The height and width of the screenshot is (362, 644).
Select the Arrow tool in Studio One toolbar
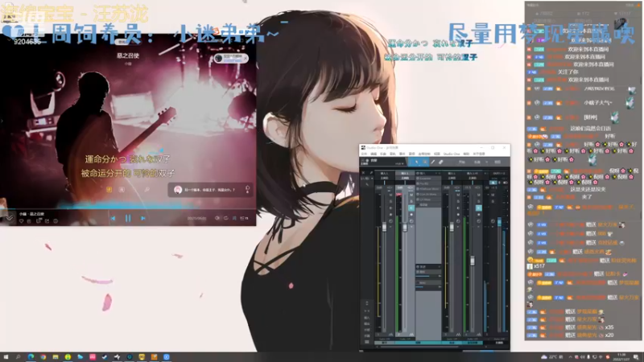(416, 162)
